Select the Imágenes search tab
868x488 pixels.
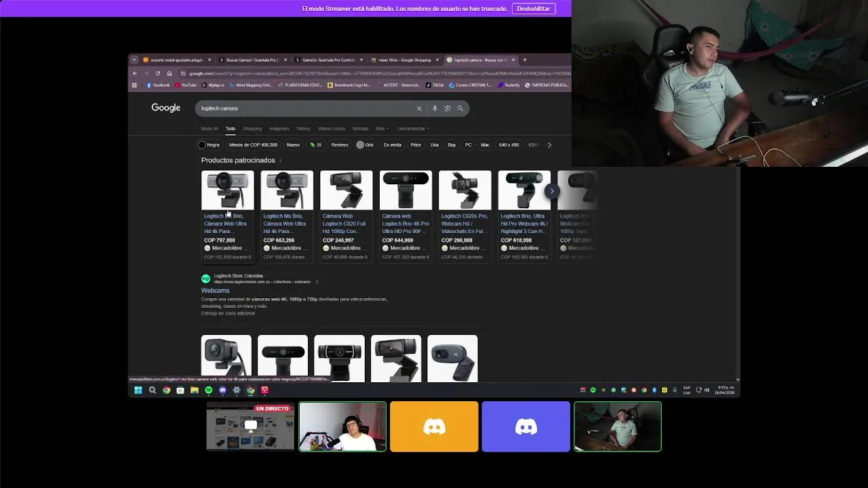click(279, 129)
